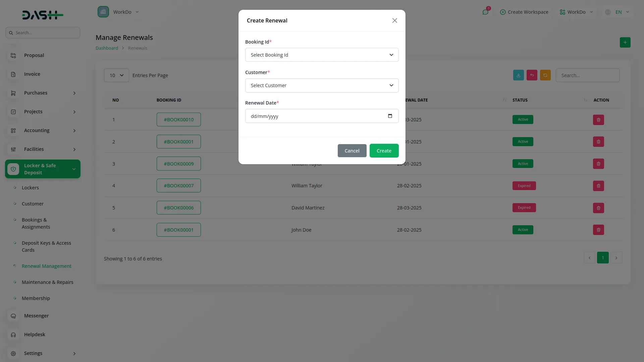Open the Entries Per Page dropdown
The height and width of the screenshot is (362, 644).
tap(116, 75)
